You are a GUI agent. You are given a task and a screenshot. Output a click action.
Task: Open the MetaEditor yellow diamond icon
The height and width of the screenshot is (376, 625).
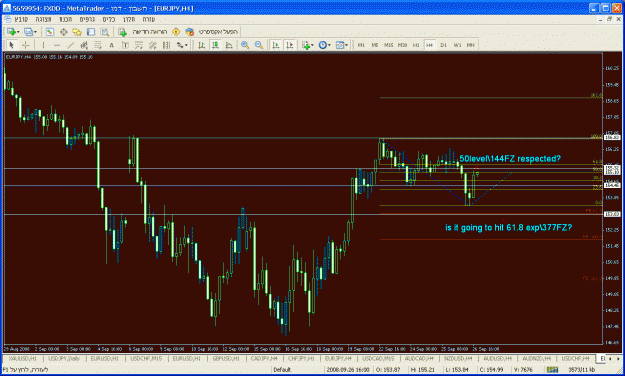coord(176,31)
